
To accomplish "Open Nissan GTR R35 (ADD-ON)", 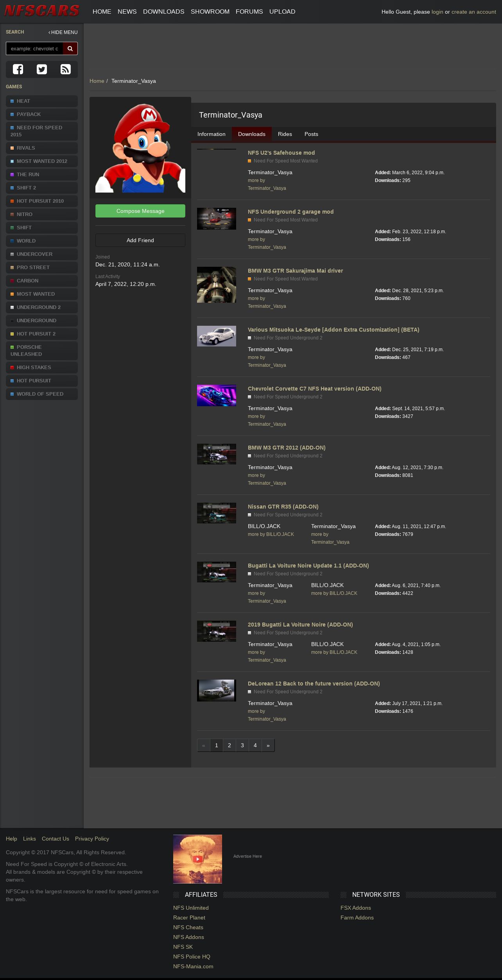I will (283, 507).
